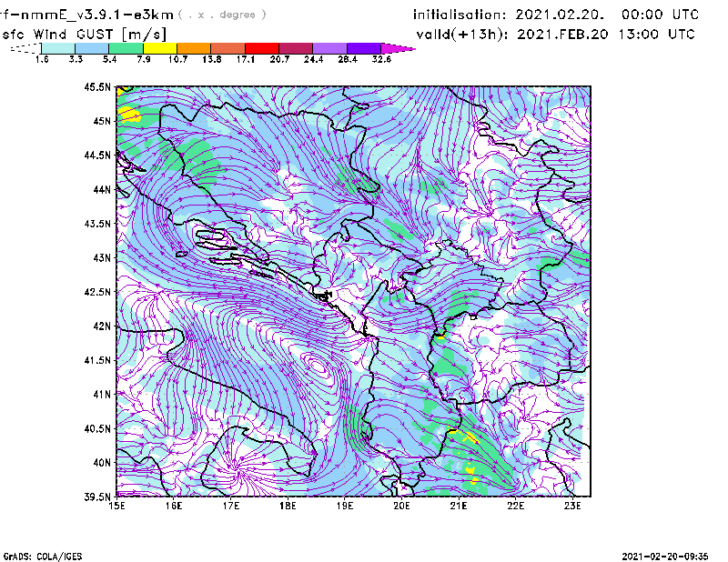Click the 43N latitude label
This screenshot has height=562, width=728.
[102, 257]
